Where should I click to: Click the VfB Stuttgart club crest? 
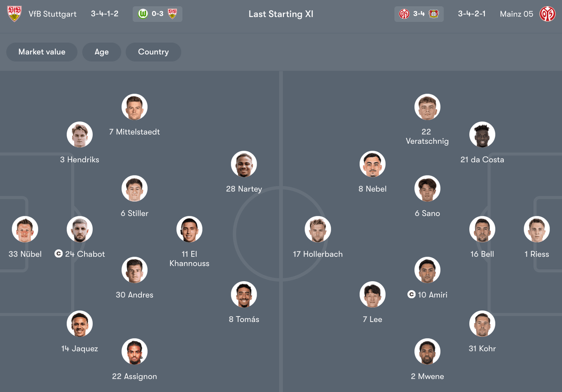click(x=15, y=14)
